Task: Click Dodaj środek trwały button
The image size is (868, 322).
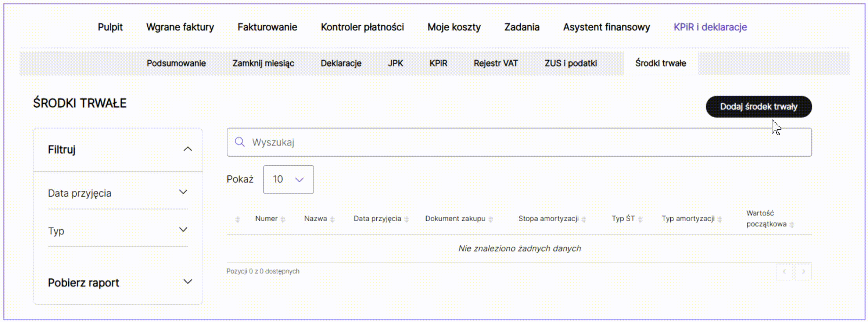Action: tap(759, 107)
